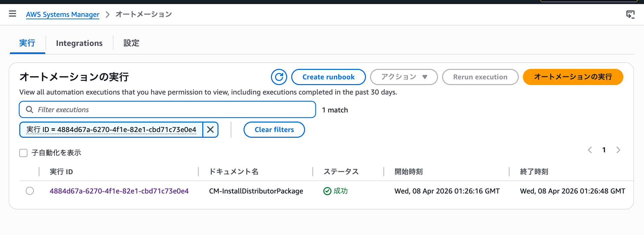Focus the Filter executions input field
This screenshot has width=644, height=235.
tap(167, 110)
